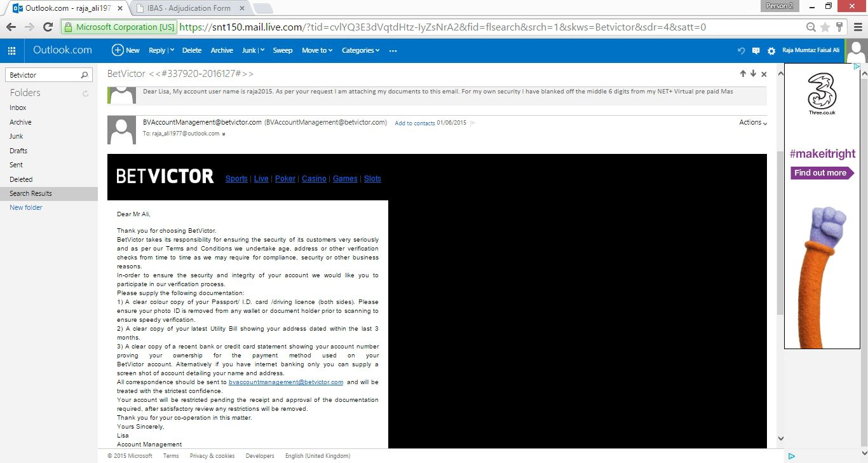The image size is (868, 463).
Task: Click the New folder link
Action: click(26, 208)
